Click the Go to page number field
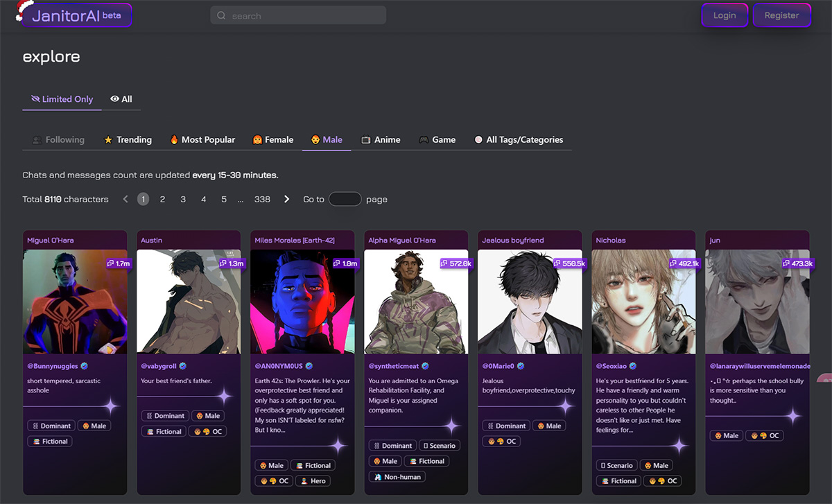832x504 pixels. (x=345, y=199)
